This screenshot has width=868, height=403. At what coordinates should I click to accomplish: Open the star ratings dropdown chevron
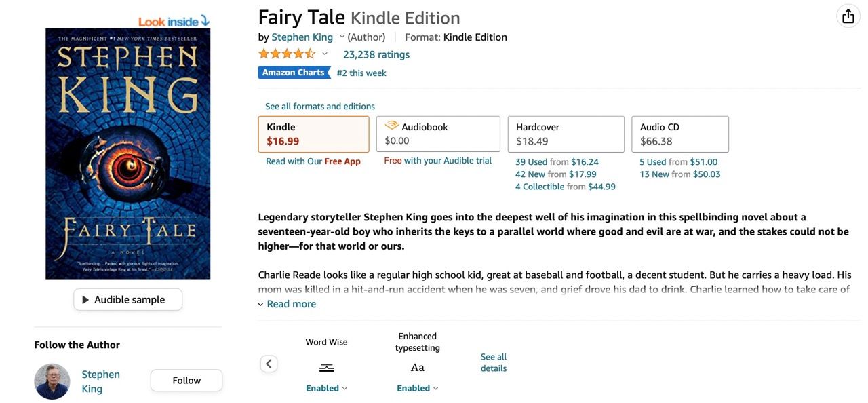325,54
